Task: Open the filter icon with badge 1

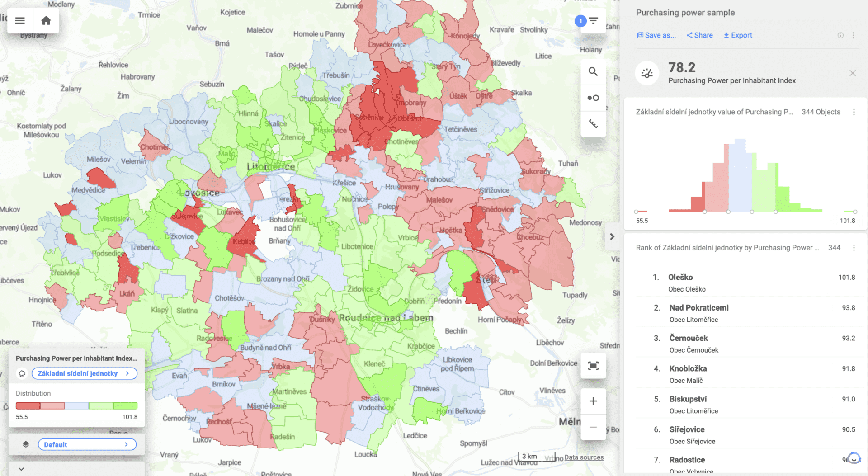Action: 593,21
